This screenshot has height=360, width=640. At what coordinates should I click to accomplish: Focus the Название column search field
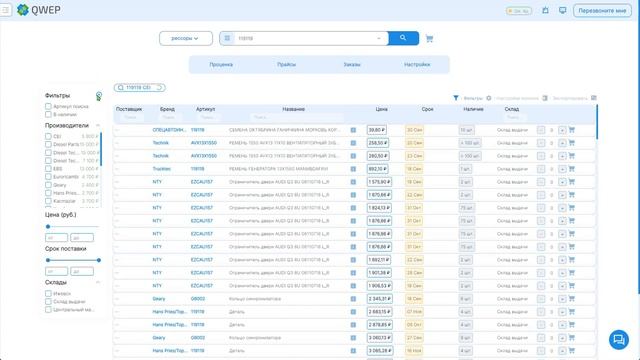pyautogui.click(x=296, y=117)
